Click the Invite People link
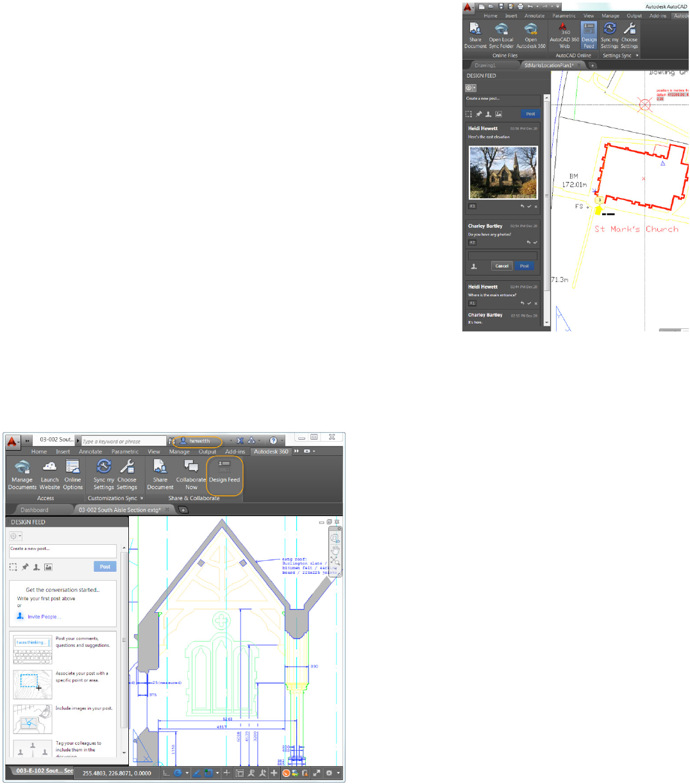 (x=44, y=617)
